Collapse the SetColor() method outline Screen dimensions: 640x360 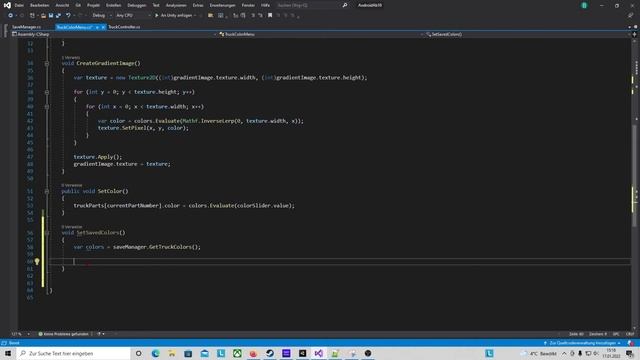(47, 191)
